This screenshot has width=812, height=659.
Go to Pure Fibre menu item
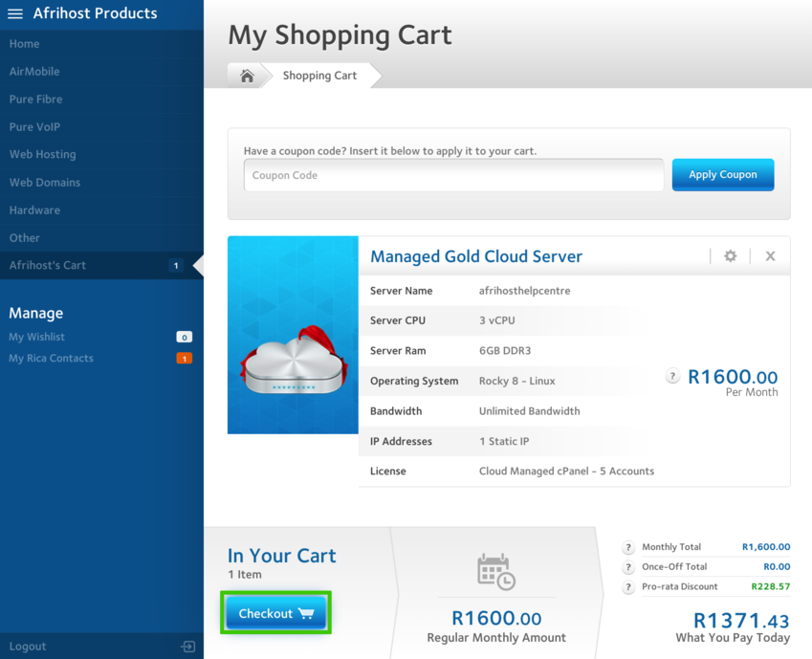[35, 99]
